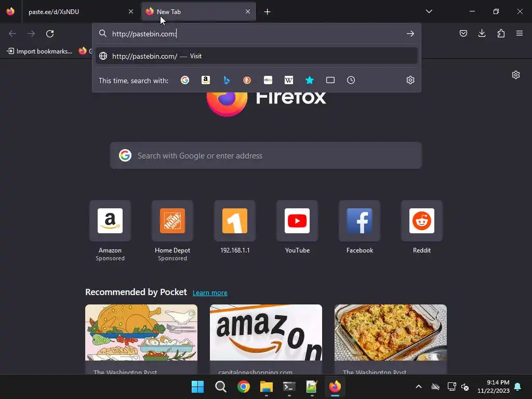Image resolution: width=532 pixels, height=399 pixels.
Task: Expand the list all tabs chevron
Action: pyautogui.click(x=429, y=11)
